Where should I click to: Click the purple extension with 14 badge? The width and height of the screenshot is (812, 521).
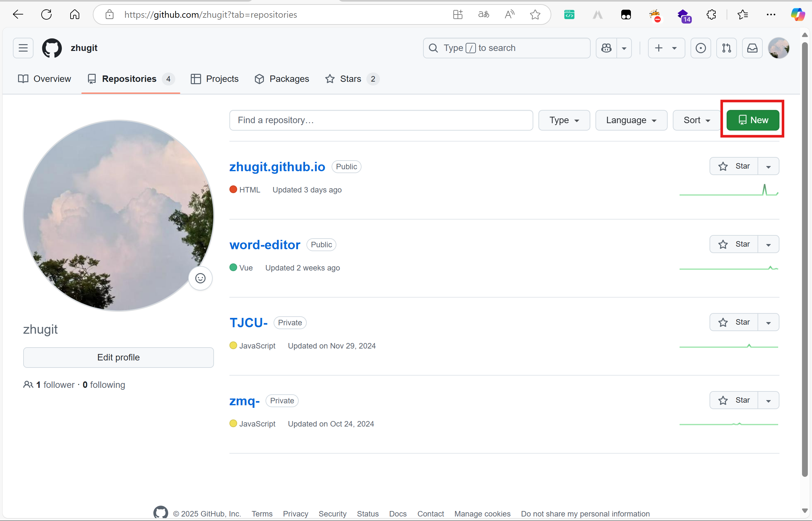point(684,15)
